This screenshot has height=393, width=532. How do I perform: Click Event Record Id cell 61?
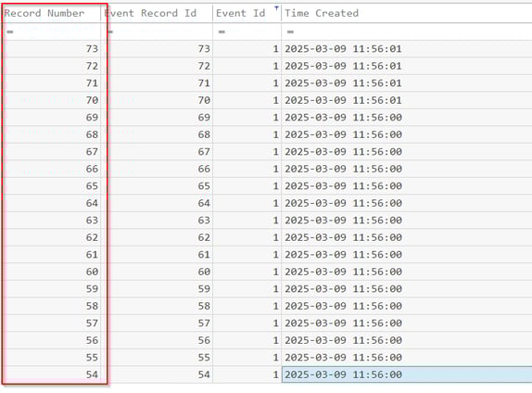click(157, 255)
